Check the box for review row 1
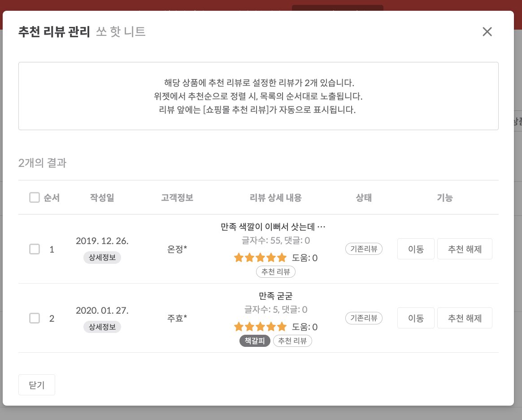The width and height of the screenshot is (522, 420). pos(35,249)
